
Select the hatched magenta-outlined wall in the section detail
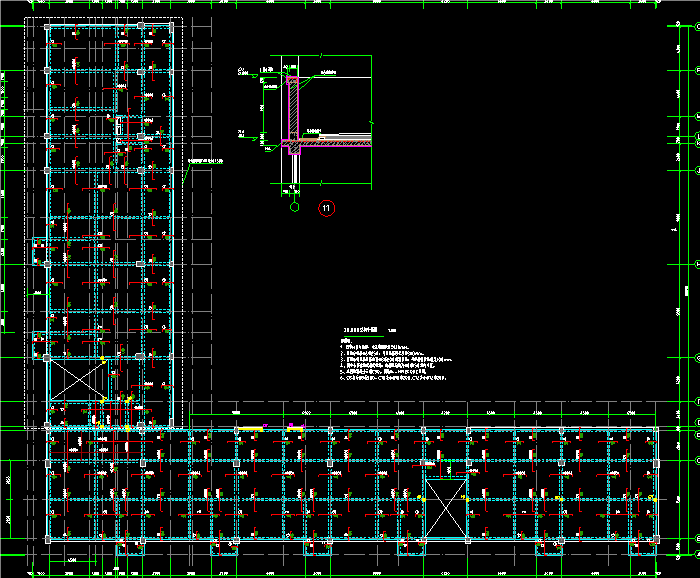[x=292, y=108]
